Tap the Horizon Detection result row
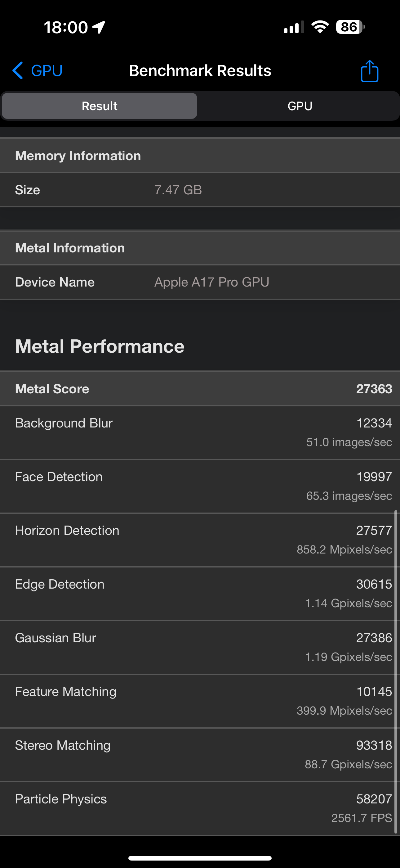 coord(200,540)
